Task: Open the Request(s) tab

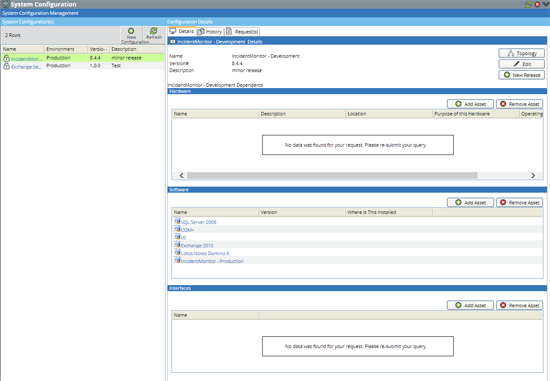Action: click(x=242, y=32)
